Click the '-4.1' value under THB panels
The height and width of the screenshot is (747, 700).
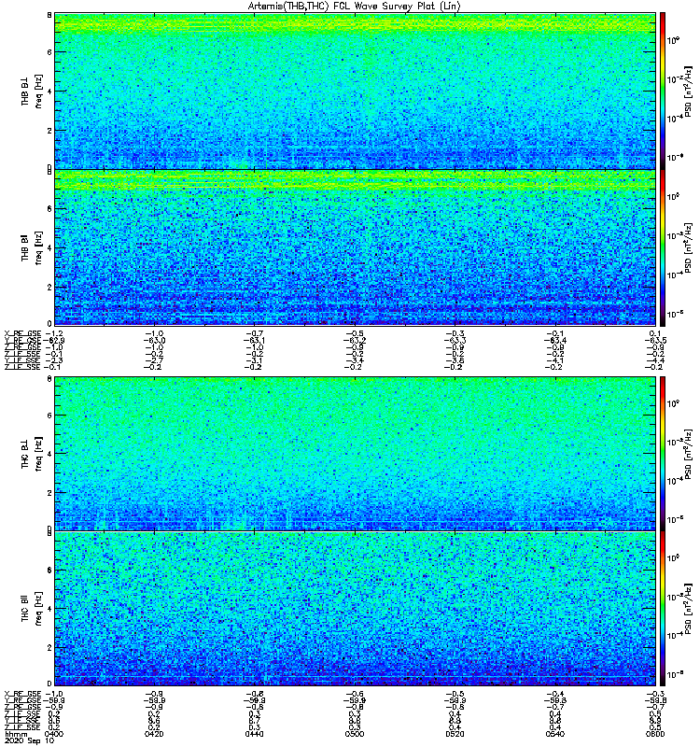[x=554, y=360]
